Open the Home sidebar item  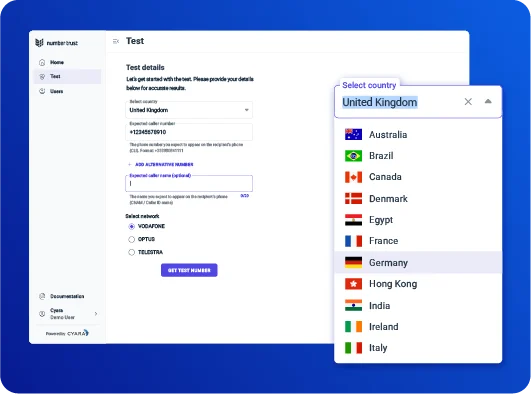pyautogui.click(x=67, y=62)
